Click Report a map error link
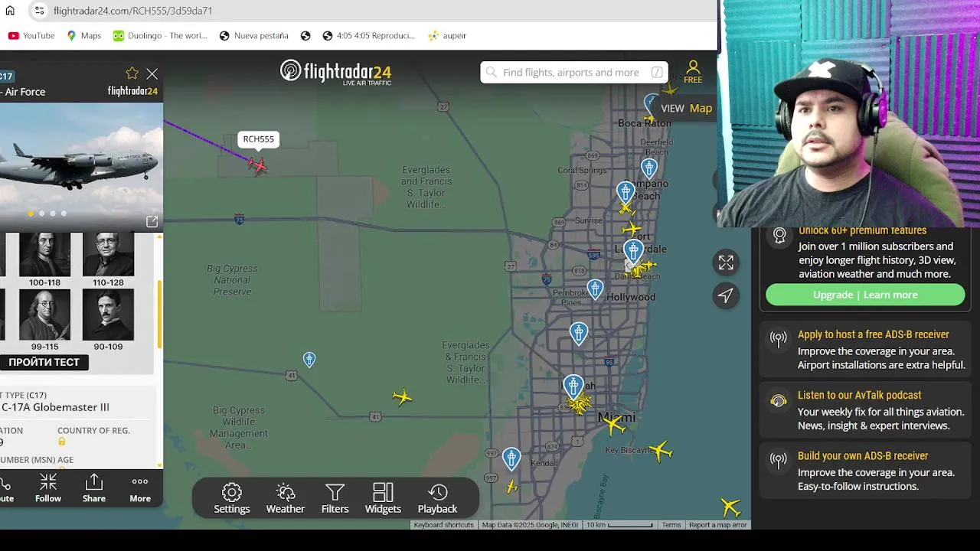The height and width of the screenshot is (551, 980). coord(717,525)
